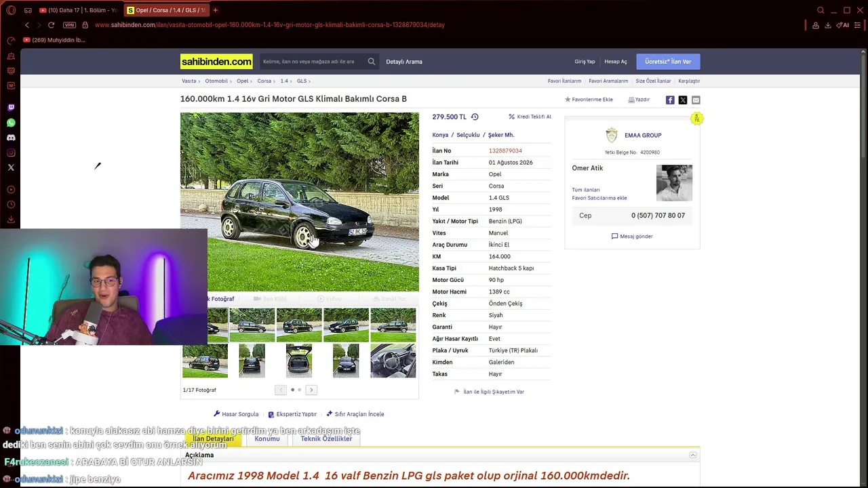Viewport: 868px width, 488px height.
Task: Open Twitch from the browser sidebar
Action: point(11,108)
